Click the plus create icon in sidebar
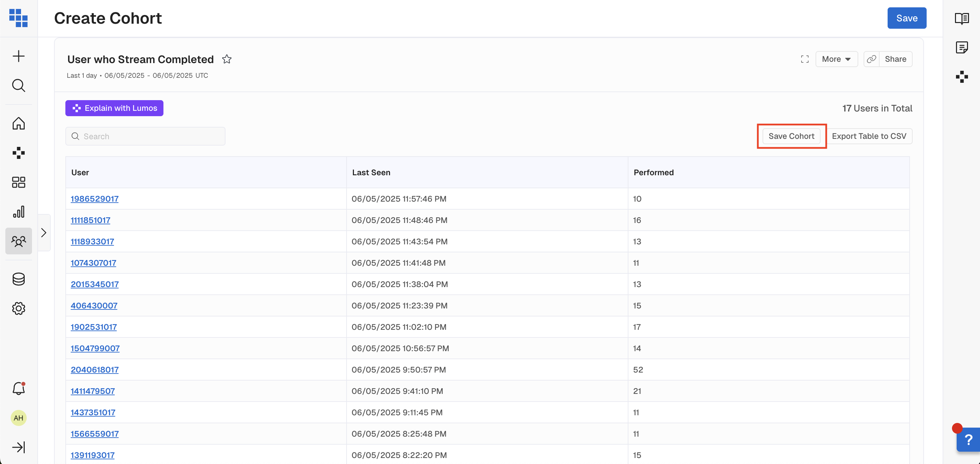Image resolution: width=980 pixels, height=464 pixels. point(18,56)
